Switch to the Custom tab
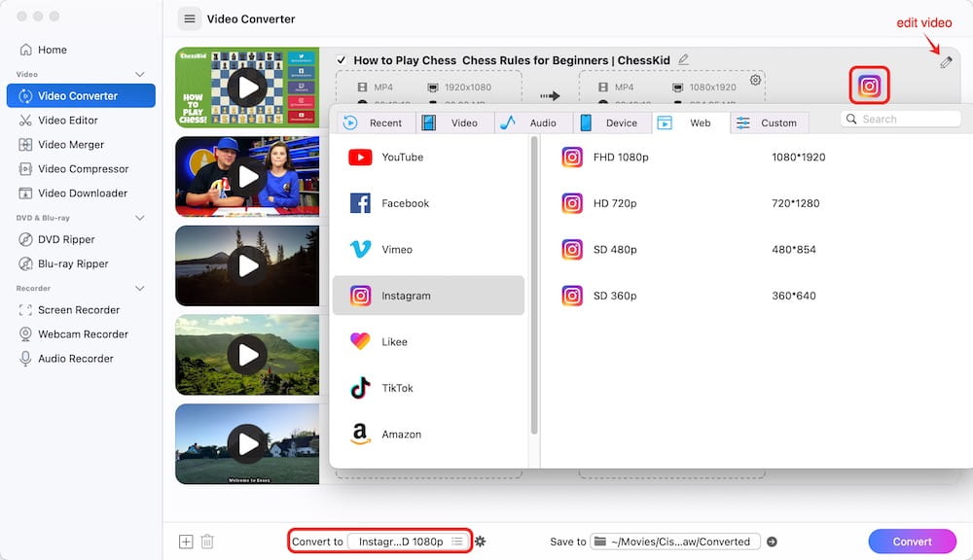Image resolution: width=973 pixels, height=560 pixels. (x=770, y=122)
